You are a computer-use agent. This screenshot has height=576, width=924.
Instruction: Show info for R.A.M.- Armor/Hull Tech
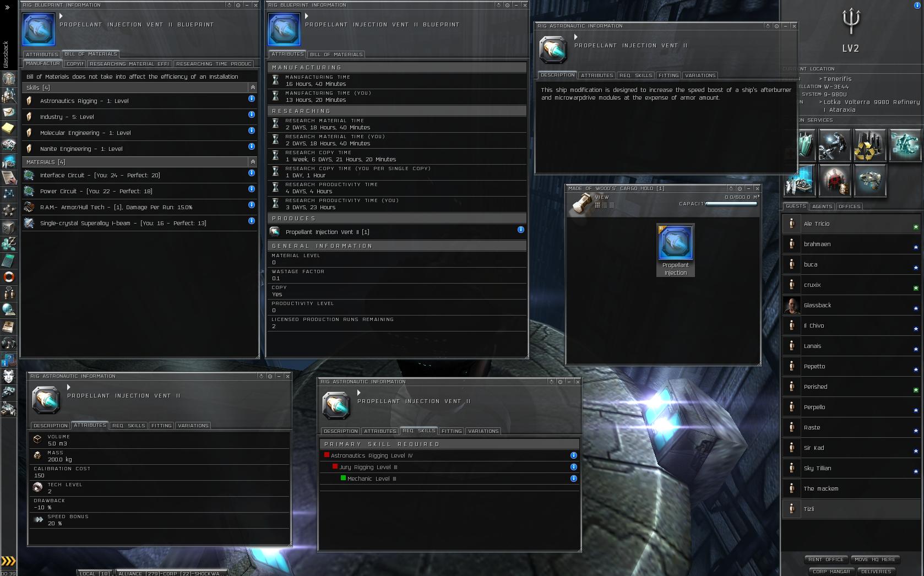point(252,205)
